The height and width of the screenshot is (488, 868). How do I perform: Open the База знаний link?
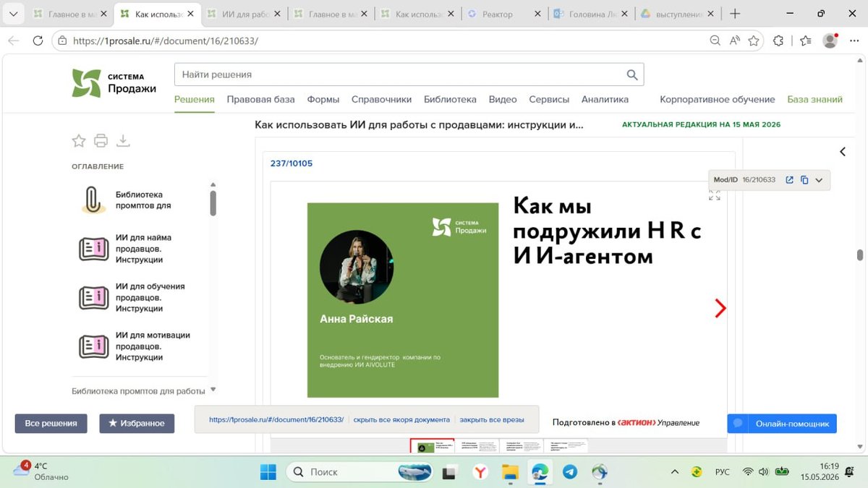point(815,100)
